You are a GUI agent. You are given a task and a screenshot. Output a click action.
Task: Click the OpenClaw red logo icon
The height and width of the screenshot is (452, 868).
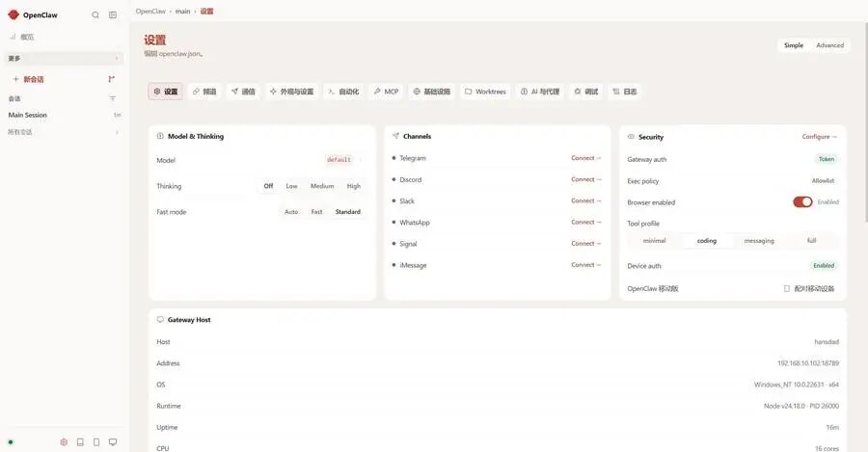click(14, 14)
